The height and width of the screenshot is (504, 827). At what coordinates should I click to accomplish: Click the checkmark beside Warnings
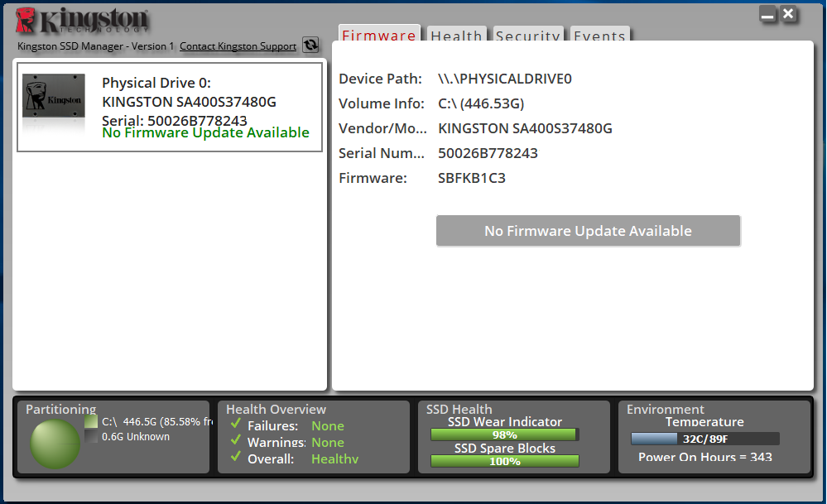pyautogui.click(x=236, y=442)
